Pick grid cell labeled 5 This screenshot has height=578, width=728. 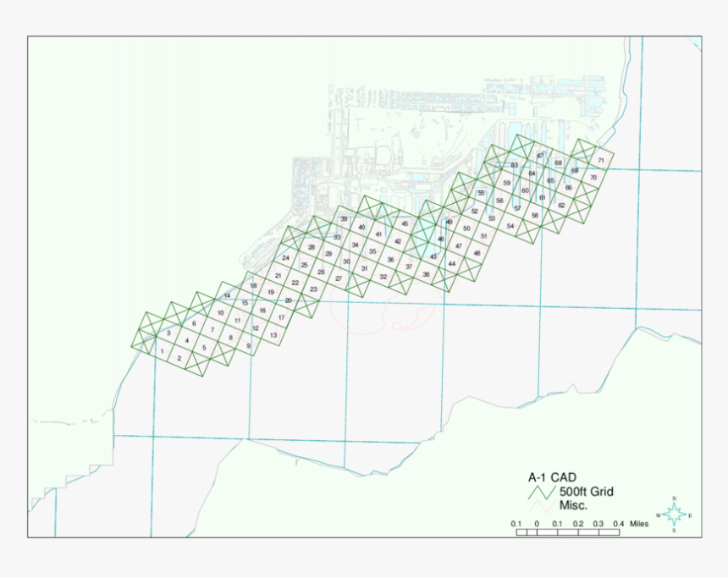coord(204,347)
